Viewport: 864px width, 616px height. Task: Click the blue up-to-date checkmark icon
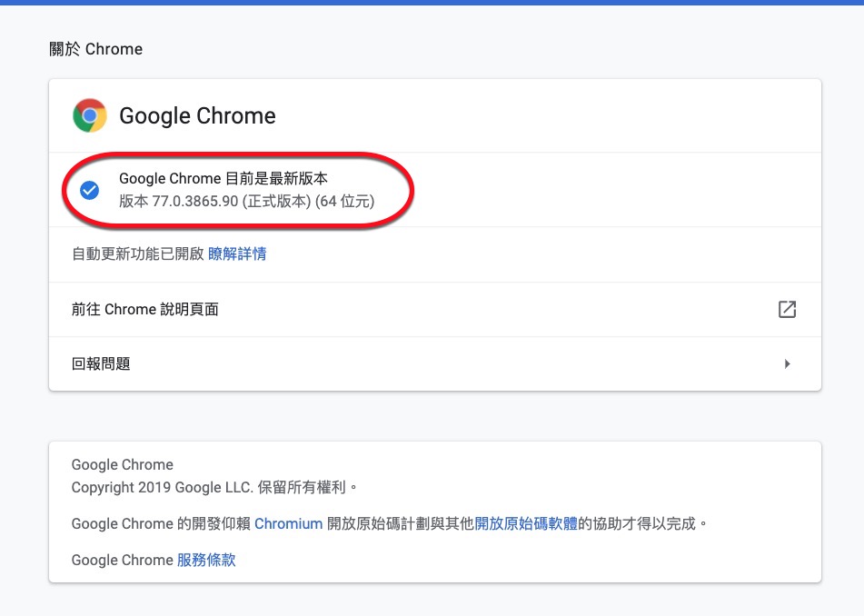pyautogui.click(x=90, y=190)
